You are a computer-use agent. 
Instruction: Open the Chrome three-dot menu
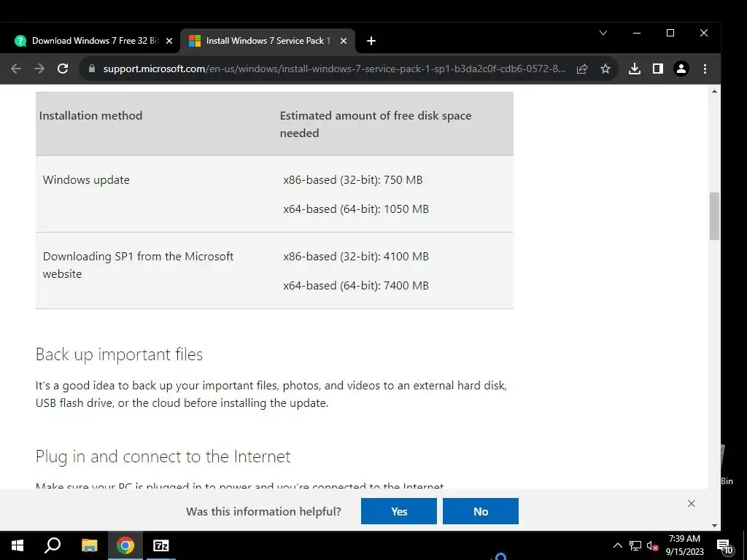tap(705, 69)
